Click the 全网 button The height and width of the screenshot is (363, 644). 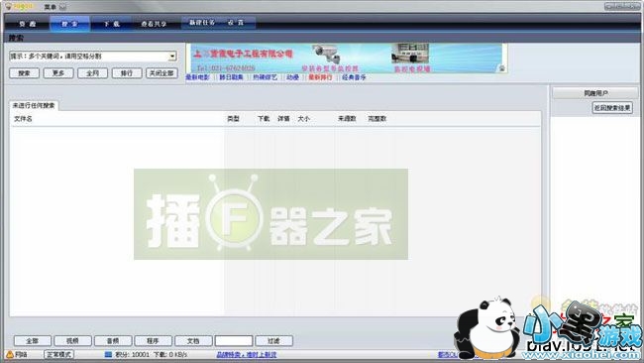click(92, 73)
